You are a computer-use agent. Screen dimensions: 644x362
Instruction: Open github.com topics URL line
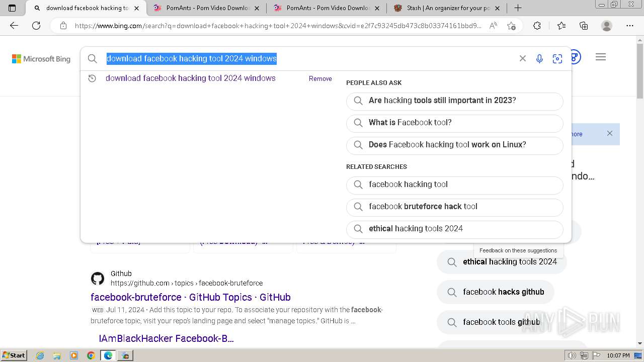187,283
